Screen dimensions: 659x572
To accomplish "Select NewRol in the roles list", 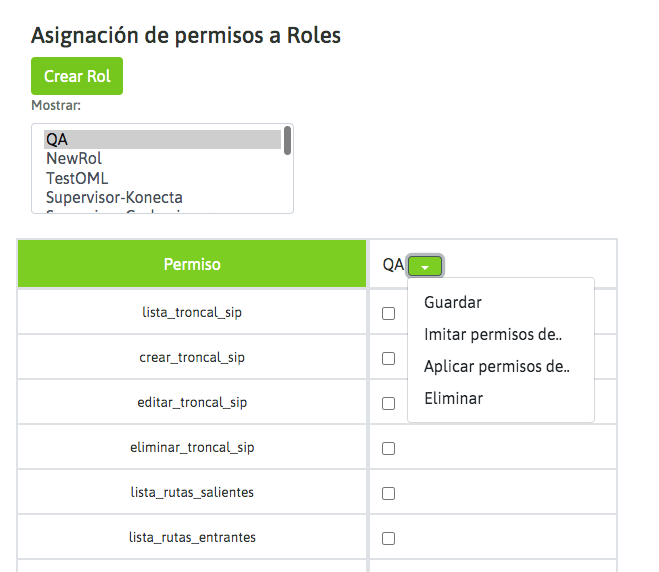I will 74,159.
